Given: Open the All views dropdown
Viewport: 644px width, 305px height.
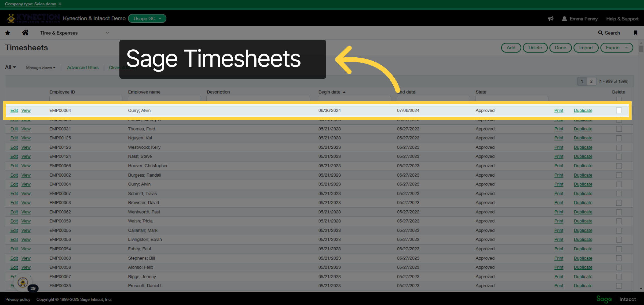Looking at the screenshot, I should [x=10, y=67].
